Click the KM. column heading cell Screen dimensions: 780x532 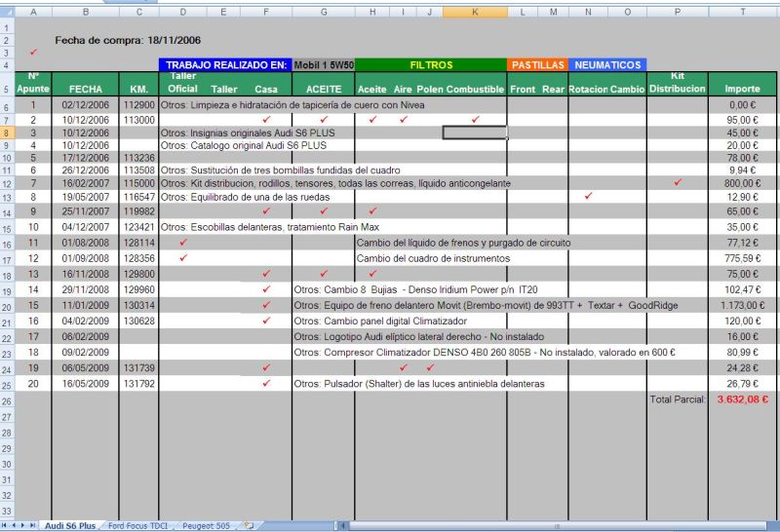coord(138,84)
